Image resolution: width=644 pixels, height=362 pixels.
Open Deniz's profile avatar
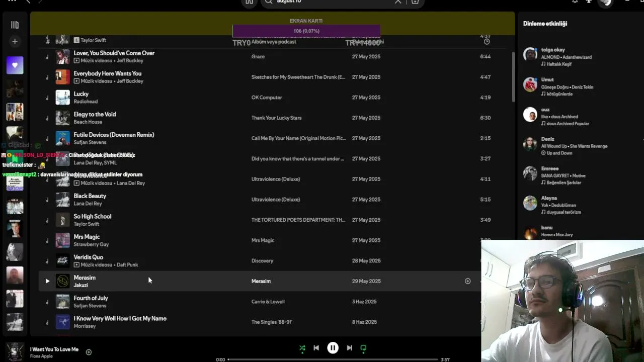[530, 144]
